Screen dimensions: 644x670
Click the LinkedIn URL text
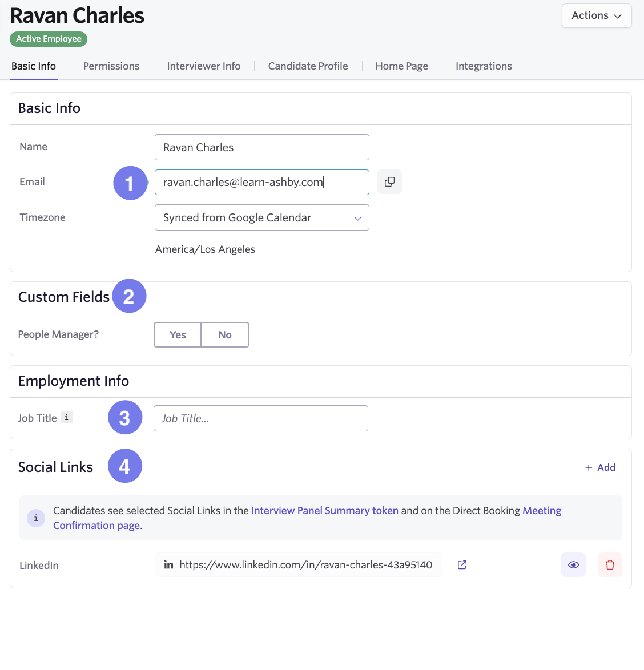tap(306, 565)
